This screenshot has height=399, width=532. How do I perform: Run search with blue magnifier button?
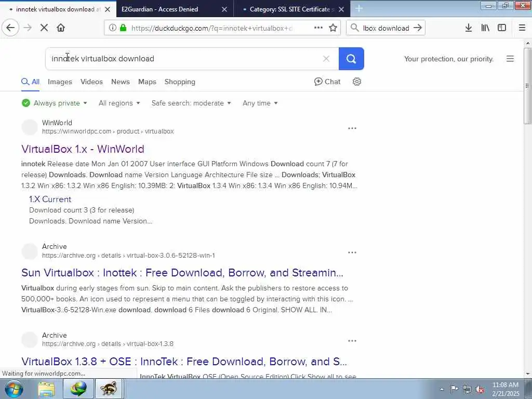click(x=351, y=59)
